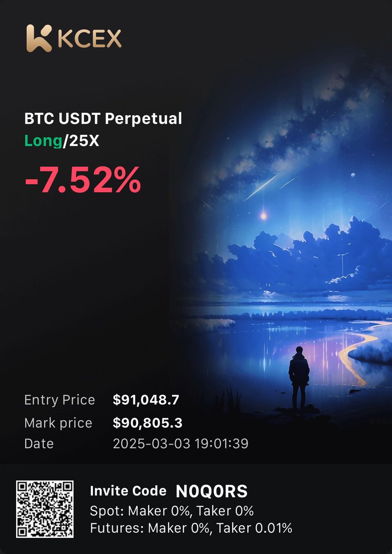Click the Invite Code label
This screenshot has width=392, height=554.
pos(128,491)
